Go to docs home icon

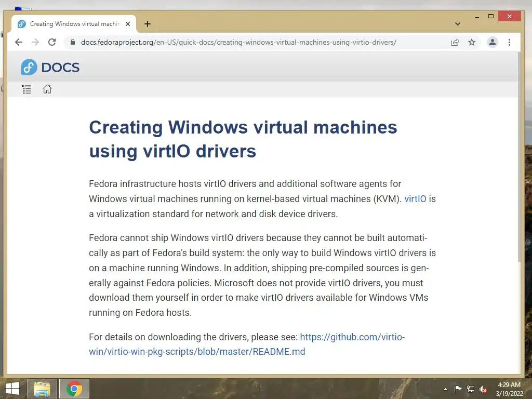tap(47, 89)
